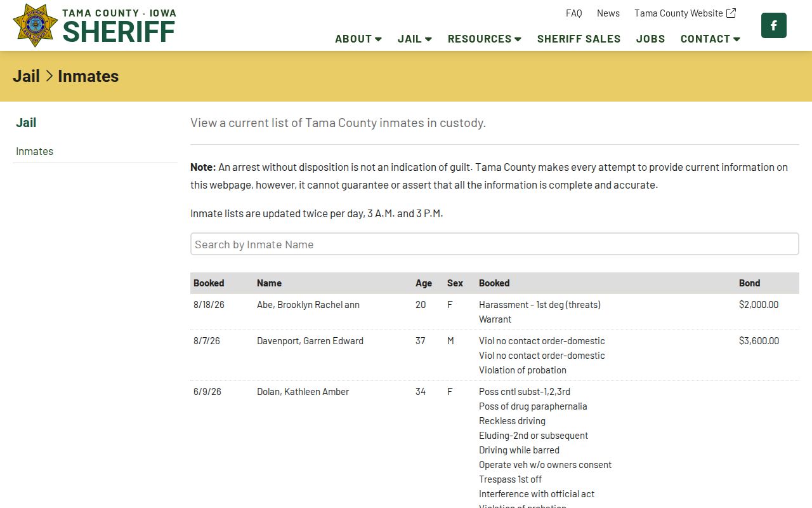Click the Reckless driving charge
Screen dimensions: 812x508
point(513,421)
